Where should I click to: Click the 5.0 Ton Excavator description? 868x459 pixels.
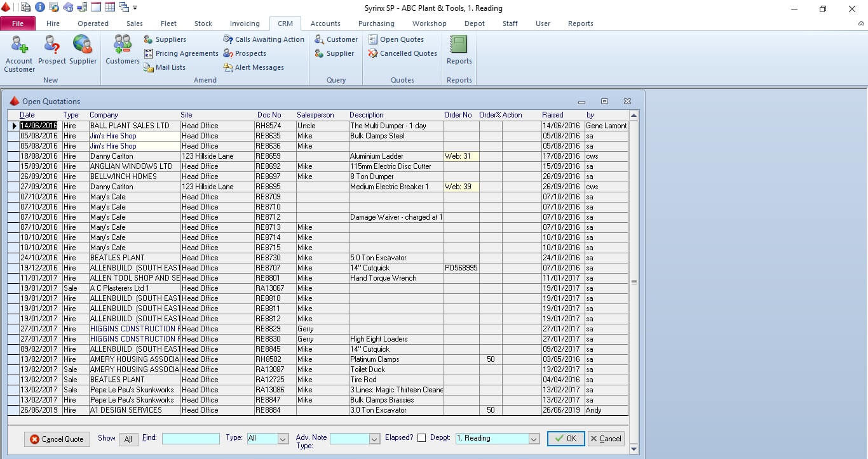tap(396, 258)
